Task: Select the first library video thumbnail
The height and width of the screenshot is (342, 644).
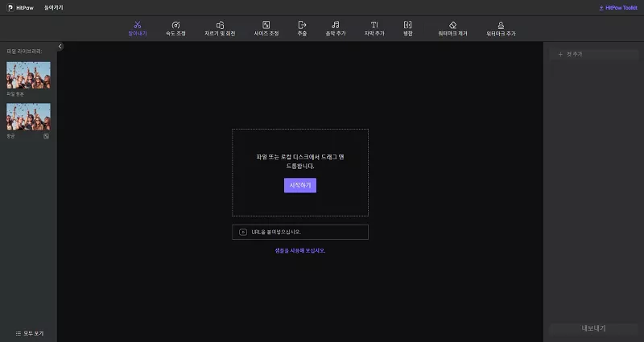Action: coord(28,75)
